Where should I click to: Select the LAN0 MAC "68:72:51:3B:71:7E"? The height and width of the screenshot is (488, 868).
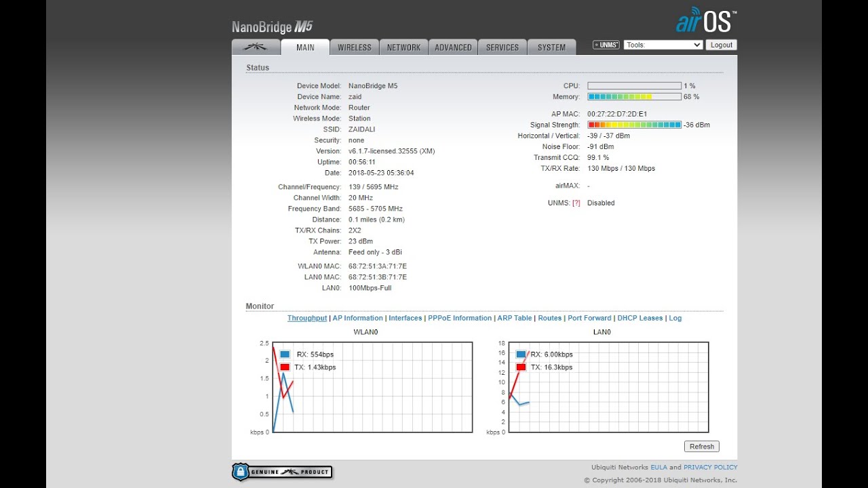(x=378, y=277)
